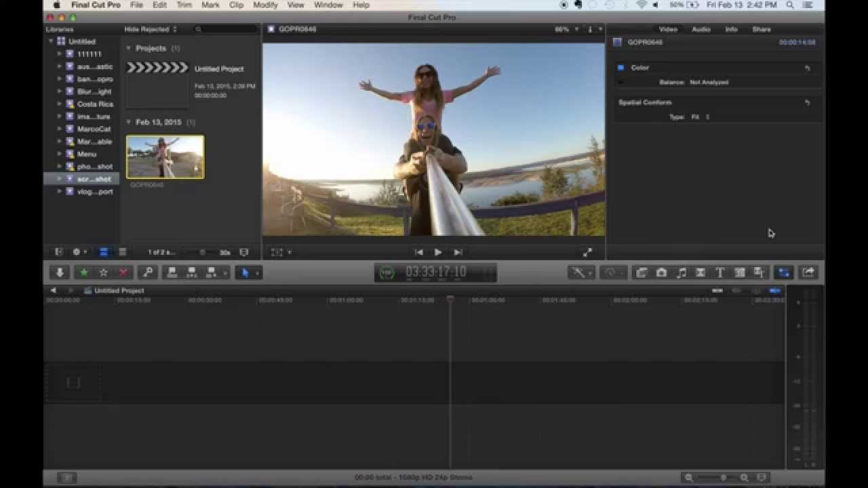Show the media import clips icon
The image size is (868, 488).
pos(642,272)
